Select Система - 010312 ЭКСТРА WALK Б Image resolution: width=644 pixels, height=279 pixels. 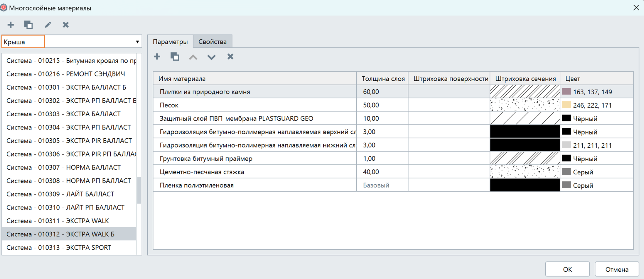[69, 234]
